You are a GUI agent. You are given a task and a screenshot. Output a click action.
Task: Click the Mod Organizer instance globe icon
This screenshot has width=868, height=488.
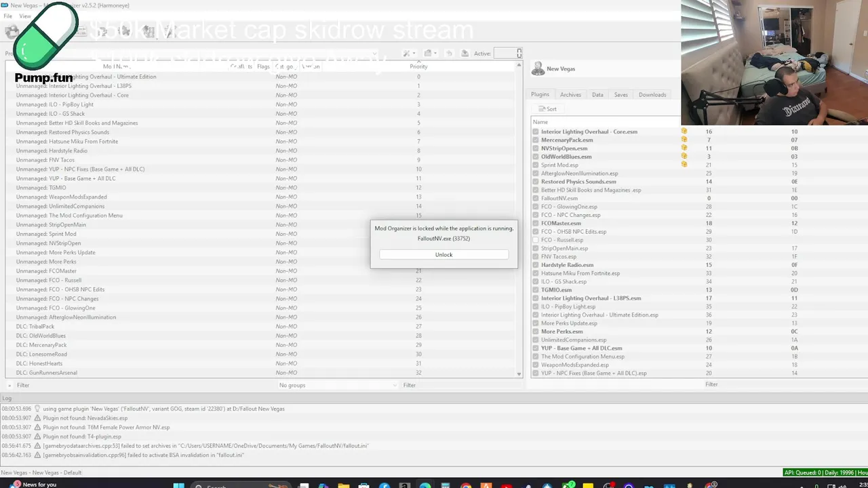point(12,31)
